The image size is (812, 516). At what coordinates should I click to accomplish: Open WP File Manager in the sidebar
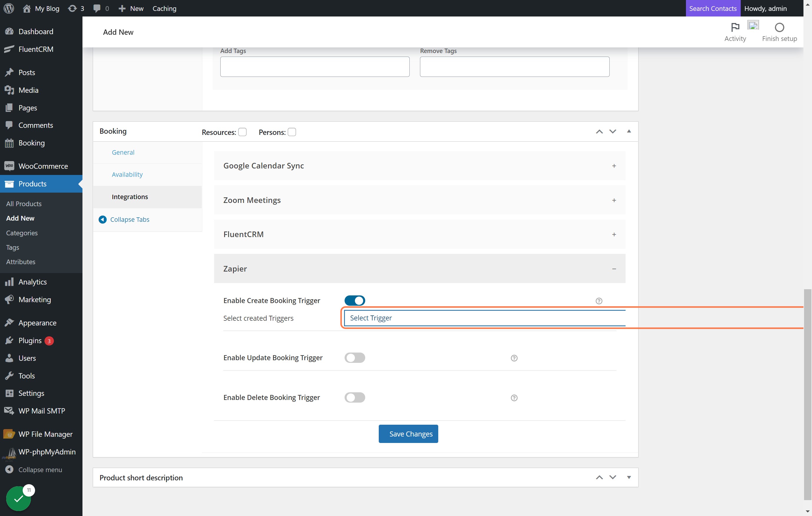click(x=41, y=434)
